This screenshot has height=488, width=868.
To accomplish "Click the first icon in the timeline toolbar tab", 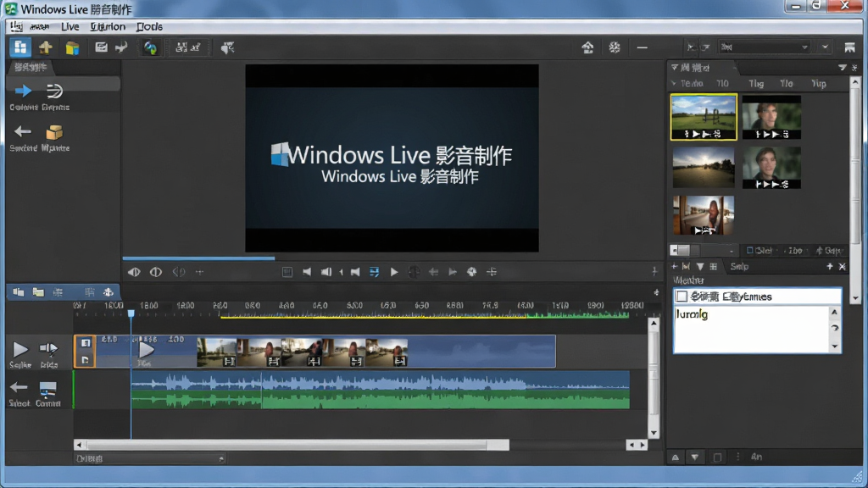I will pos(19,292).
